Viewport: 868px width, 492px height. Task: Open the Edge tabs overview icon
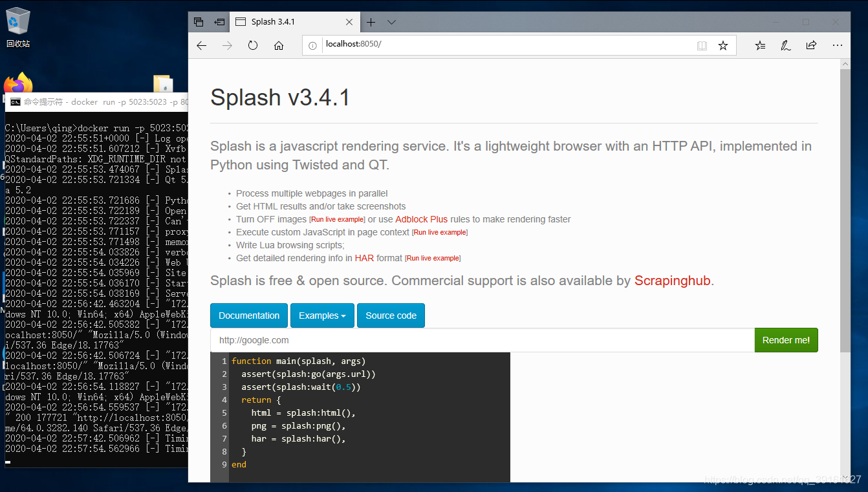pyautogui.click(x=199, y=22)
